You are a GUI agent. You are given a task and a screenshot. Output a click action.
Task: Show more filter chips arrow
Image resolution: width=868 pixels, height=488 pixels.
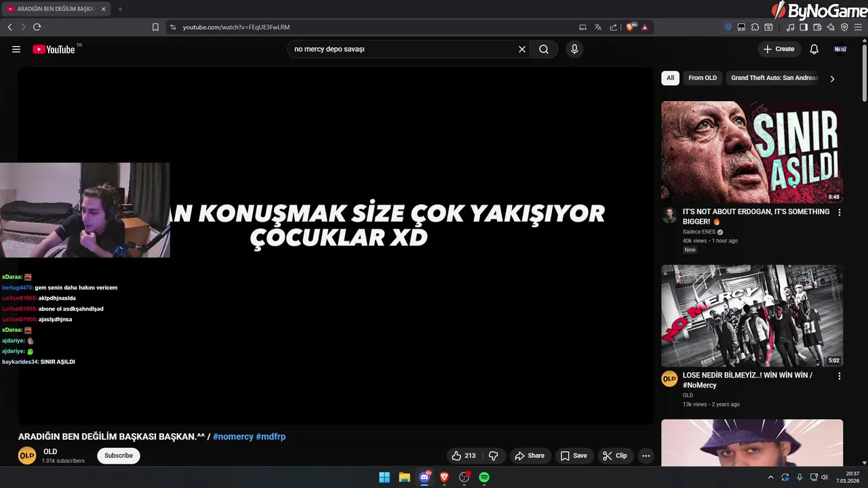click(x=832, y=79)
